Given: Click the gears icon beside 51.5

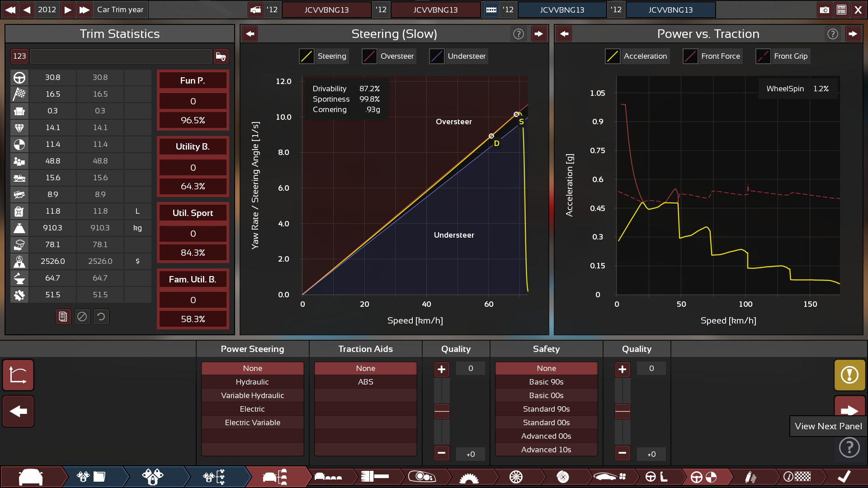Looking at the screenshot, I should (19, 295).
